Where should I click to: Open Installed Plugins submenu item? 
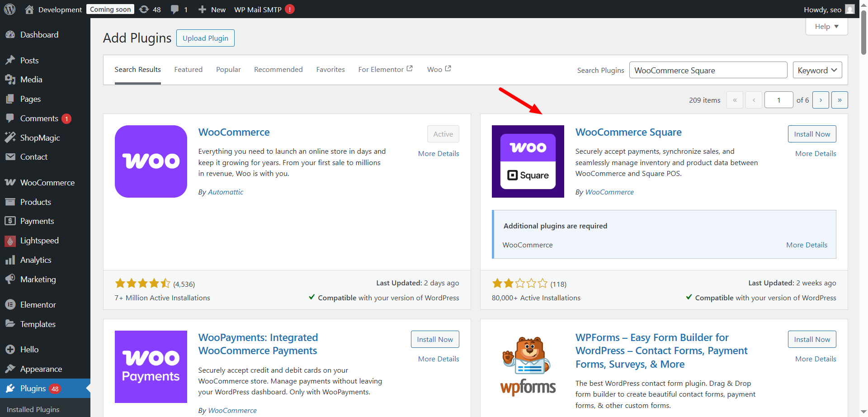click(33, 409)
